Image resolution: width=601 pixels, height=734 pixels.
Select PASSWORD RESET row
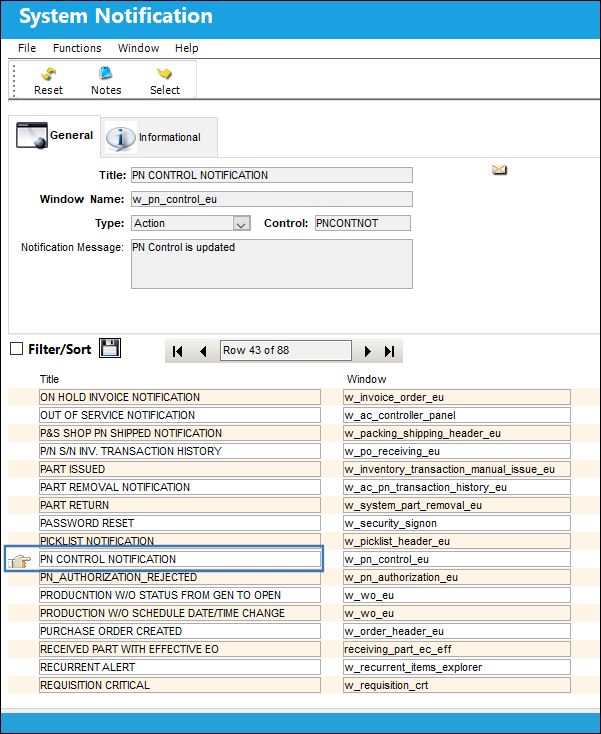tap(180, 523)
